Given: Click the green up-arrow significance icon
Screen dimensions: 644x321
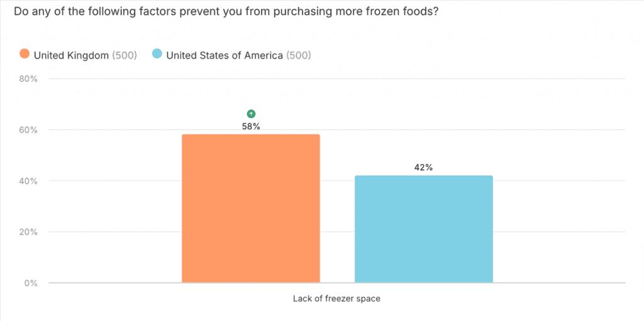Looking at the screenshot, I should (x=251, y=114).
